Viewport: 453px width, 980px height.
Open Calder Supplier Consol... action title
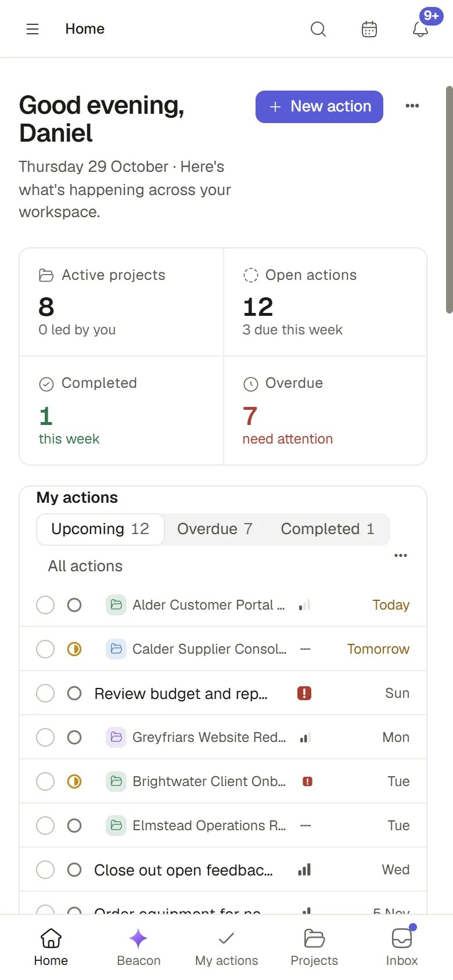tap(209, 649)
